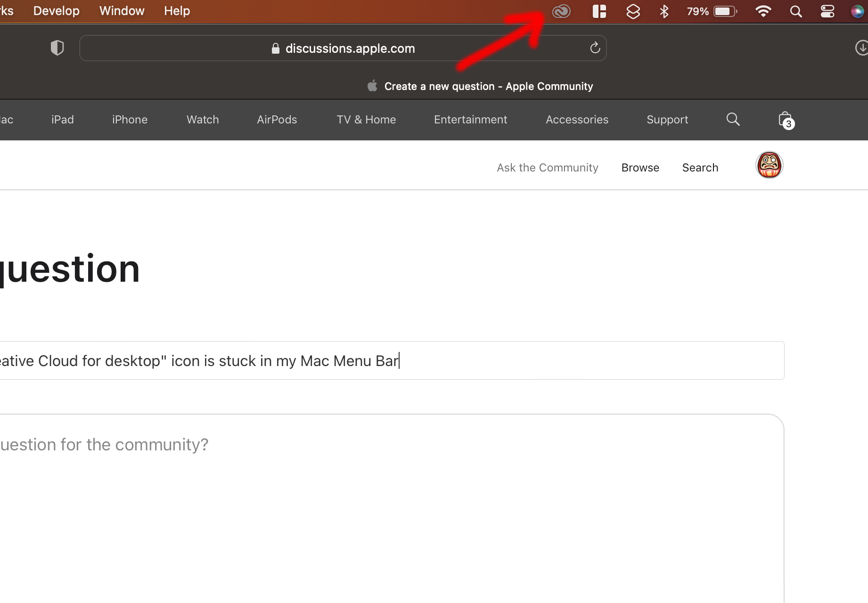Select Ask the Community link
Screen dimensions: 868x603
[548, 168]
